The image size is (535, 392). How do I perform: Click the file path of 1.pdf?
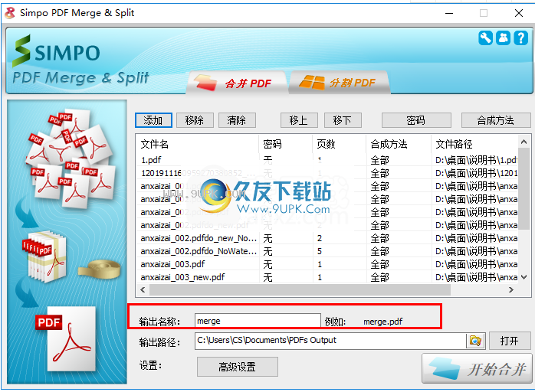pos(476,160)
